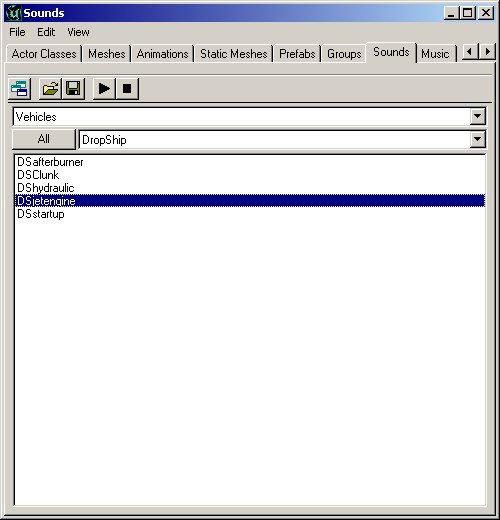Expand the Vehicles package dropdown

coord(477,116)
